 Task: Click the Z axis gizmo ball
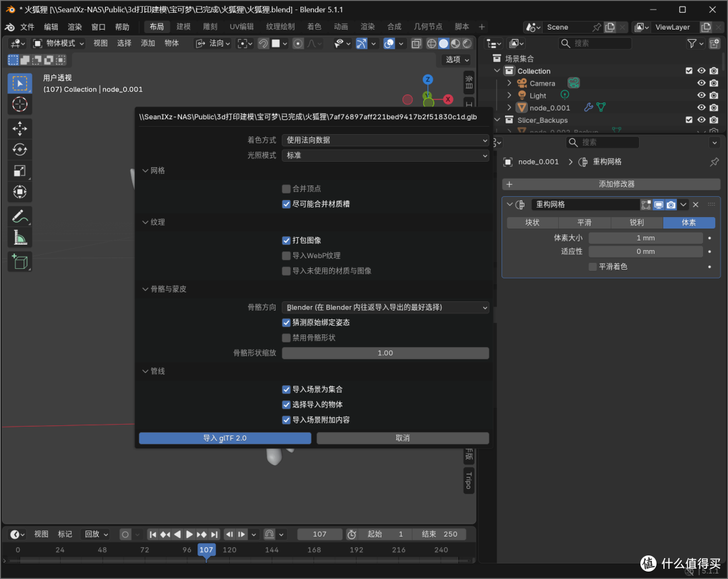[427, 80]
